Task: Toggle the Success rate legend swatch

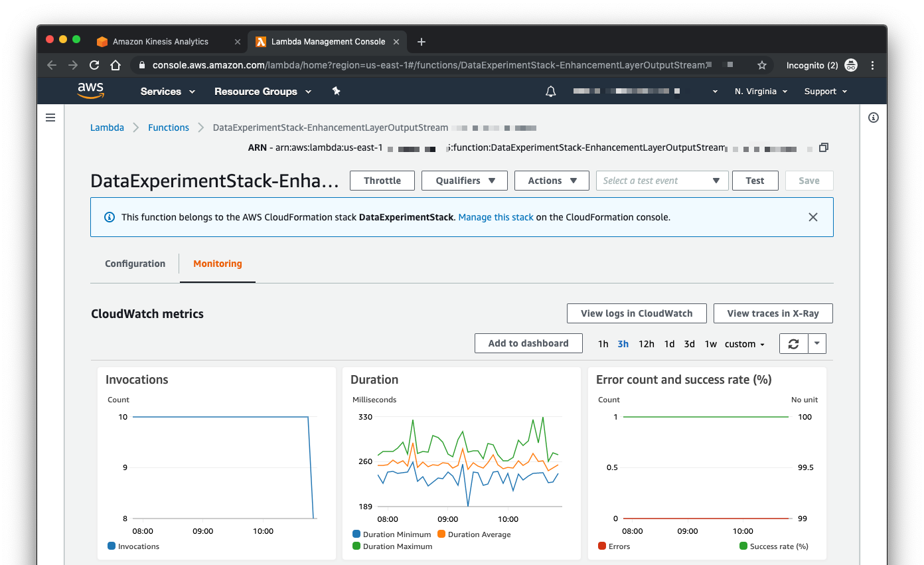Action: [743, 546]
